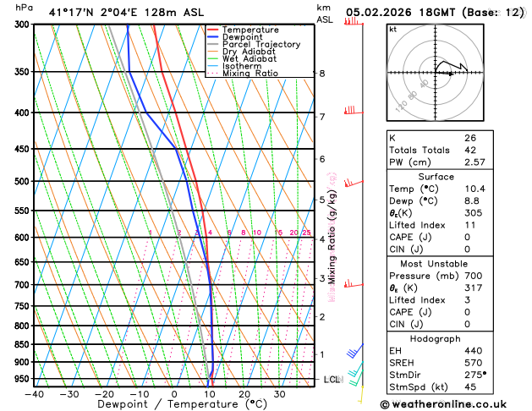Click the 'Isotherm' legend label
532x411 pixels.
pos(242,66)
